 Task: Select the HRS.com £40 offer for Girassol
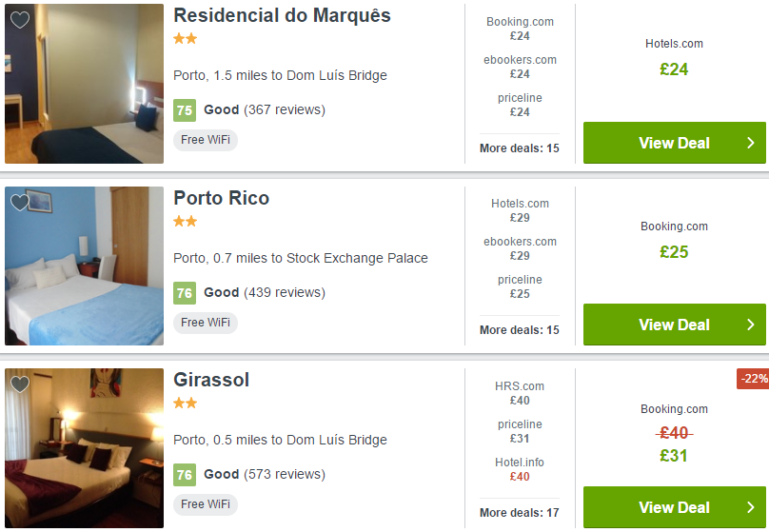[520, 393]
